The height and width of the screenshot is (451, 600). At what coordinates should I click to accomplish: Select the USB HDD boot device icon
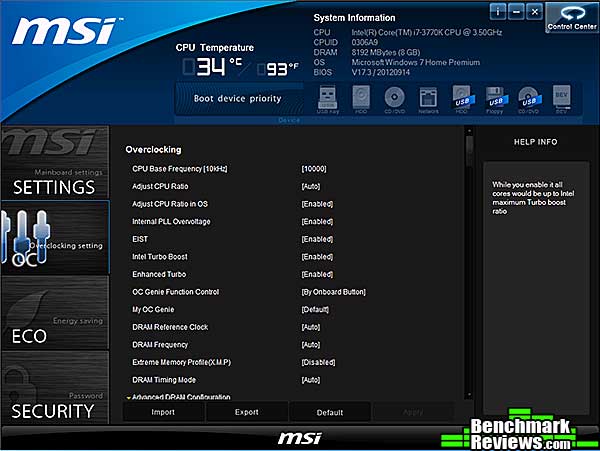click(462, 99)
